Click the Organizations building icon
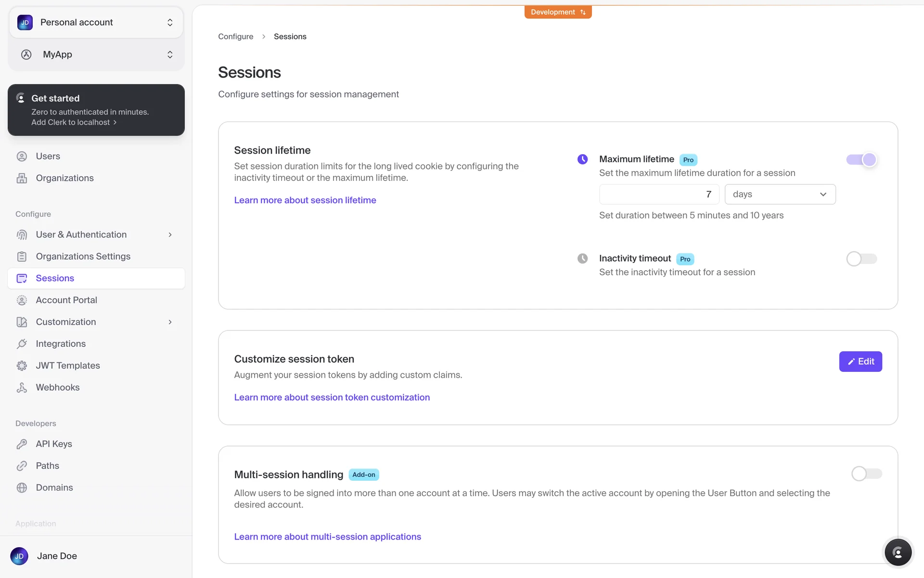The height and width of the screenshot is (578, 924). coord(22,178)
